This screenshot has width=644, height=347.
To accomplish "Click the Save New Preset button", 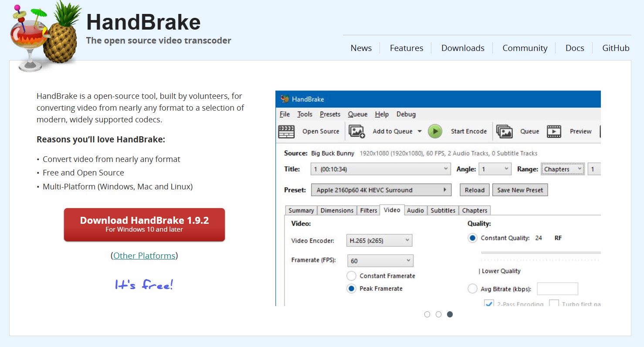I will [x=520, y=190].
